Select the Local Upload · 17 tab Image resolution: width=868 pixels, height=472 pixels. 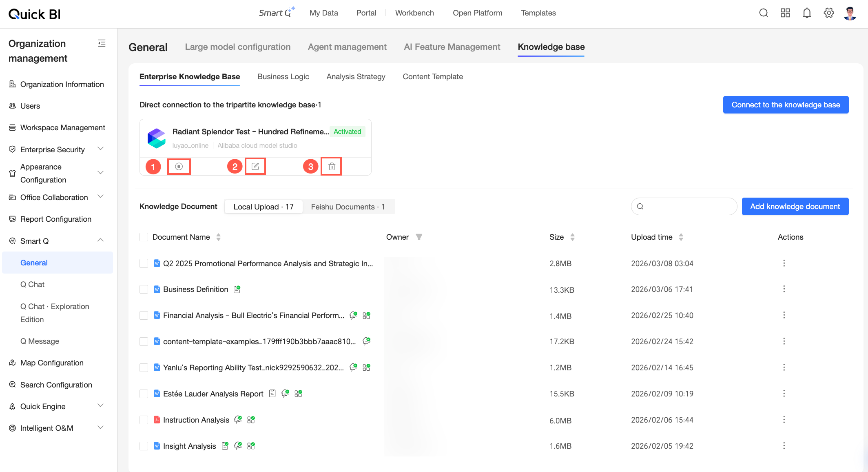263,207
